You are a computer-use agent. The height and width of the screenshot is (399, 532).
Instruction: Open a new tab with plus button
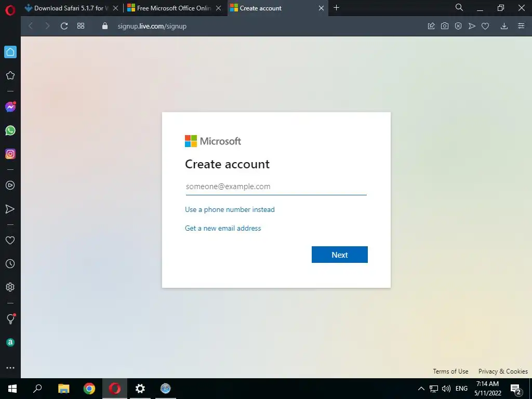pyautogui.click(x=336, y=8)
